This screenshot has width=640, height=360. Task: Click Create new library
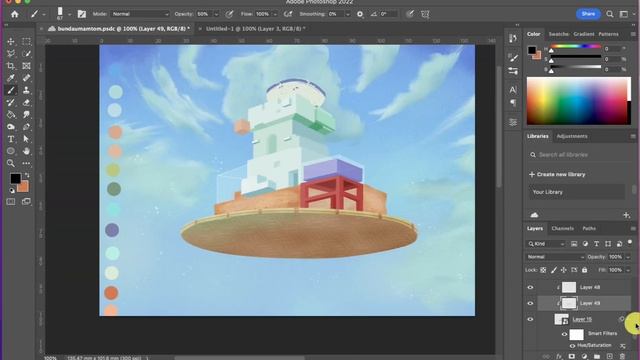click(x=558, y=174)
